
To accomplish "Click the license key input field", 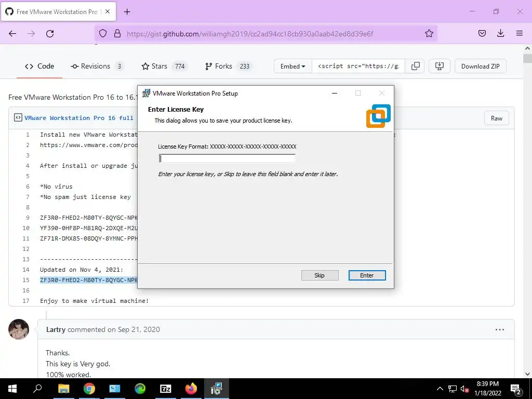I will point(227,158).
